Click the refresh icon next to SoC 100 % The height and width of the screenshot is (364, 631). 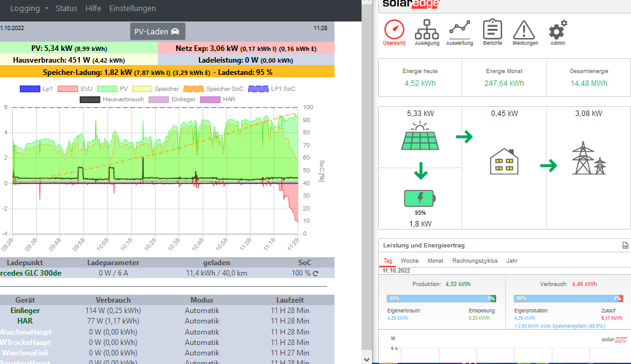[x=315, y=273]
